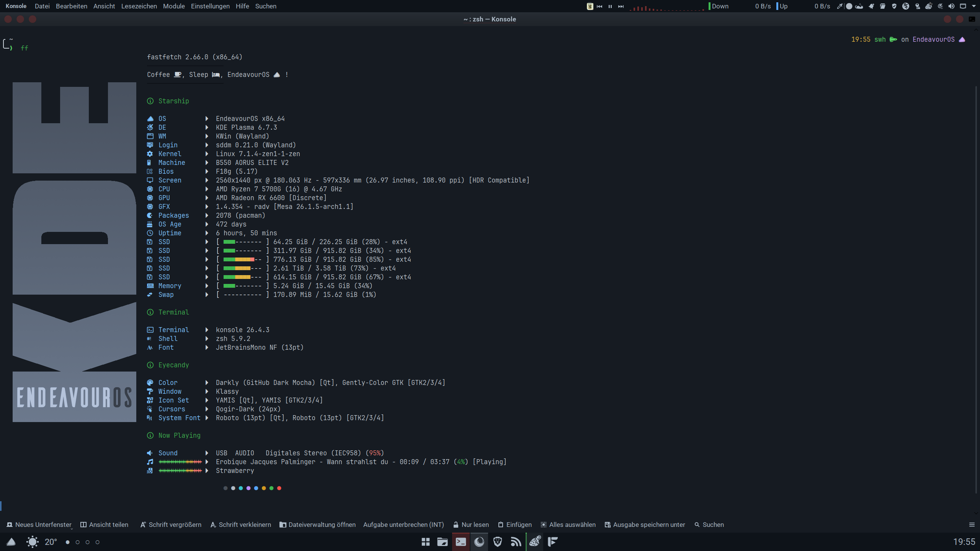Click the F-shaped taskbar icon
980x551 pixels.
pos(553,542)
